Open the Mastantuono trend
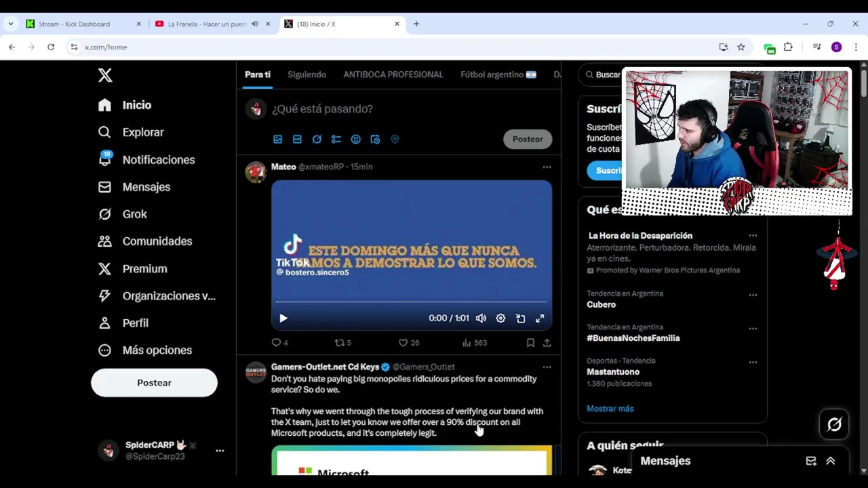The width and height of the screenshot is (868, 488). 613,371
